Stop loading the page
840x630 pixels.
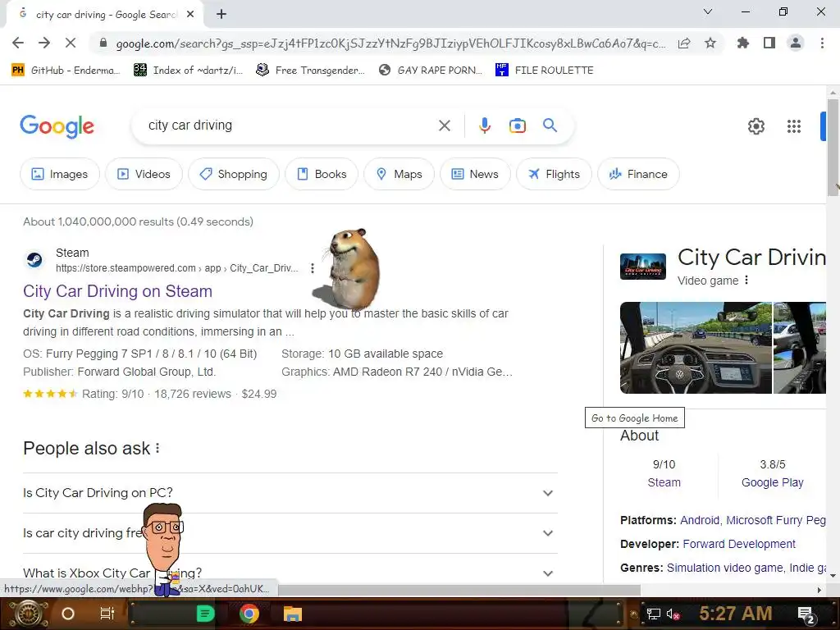71,43
